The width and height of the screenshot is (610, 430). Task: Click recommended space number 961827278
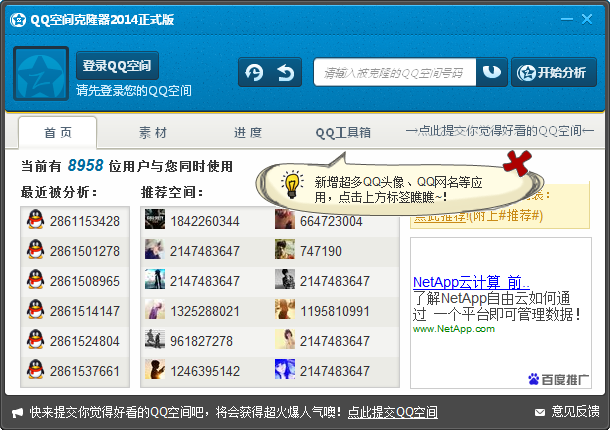tap(202, 341)
